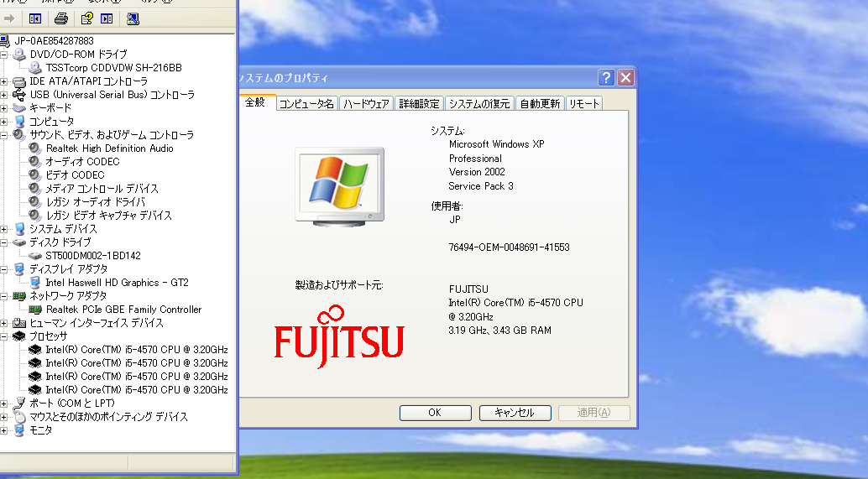Click the monitor category icon
The width and height of the screenshot is (868, 479).
(x=19, y=430)
